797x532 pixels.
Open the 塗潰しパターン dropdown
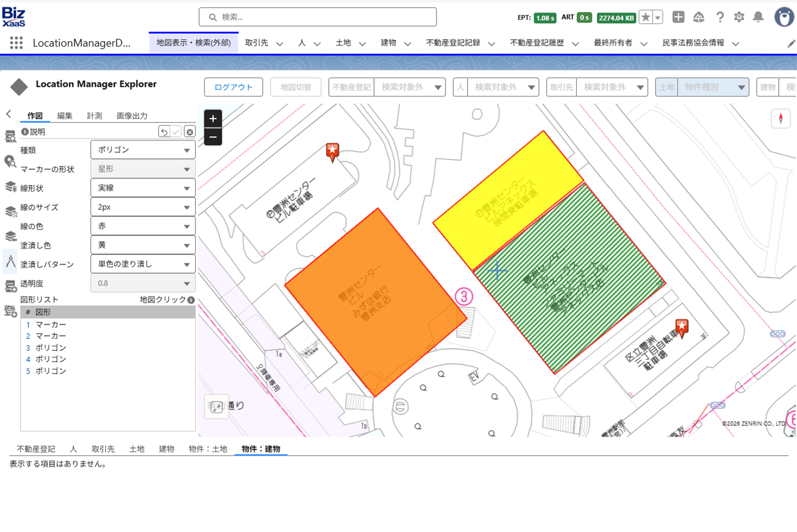pos(143,264)
